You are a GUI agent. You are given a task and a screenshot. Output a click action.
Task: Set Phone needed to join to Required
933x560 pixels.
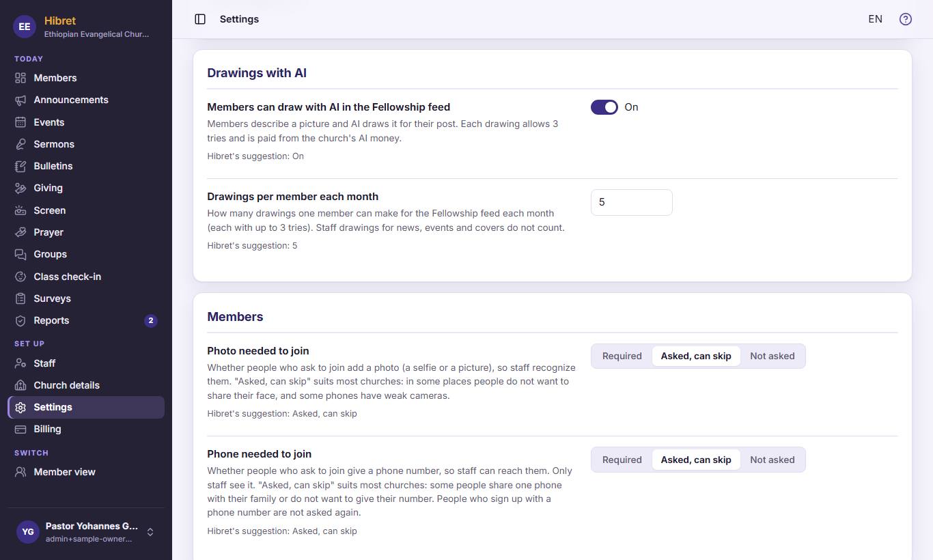click(622, 460)
